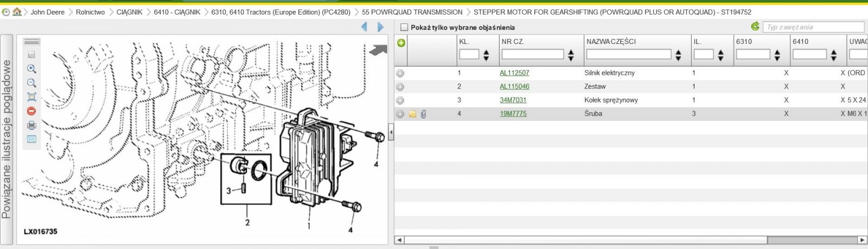Toggle sort arrows for NR CZ. column
Viewport: 868px width, 249px height.
tap(571, 55)
